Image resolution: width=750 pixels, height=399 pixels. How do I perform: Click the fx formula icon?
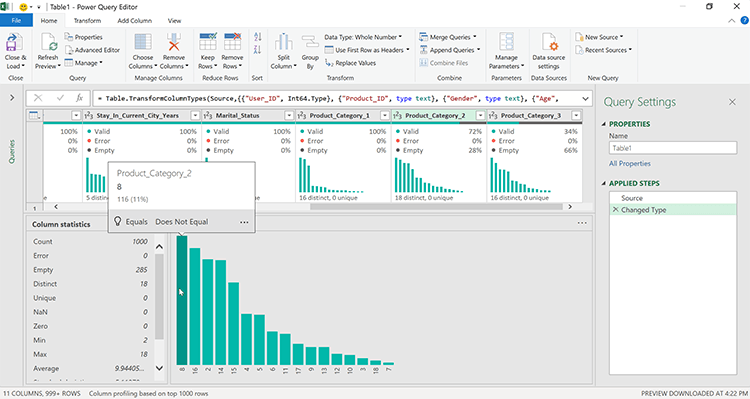79,98
